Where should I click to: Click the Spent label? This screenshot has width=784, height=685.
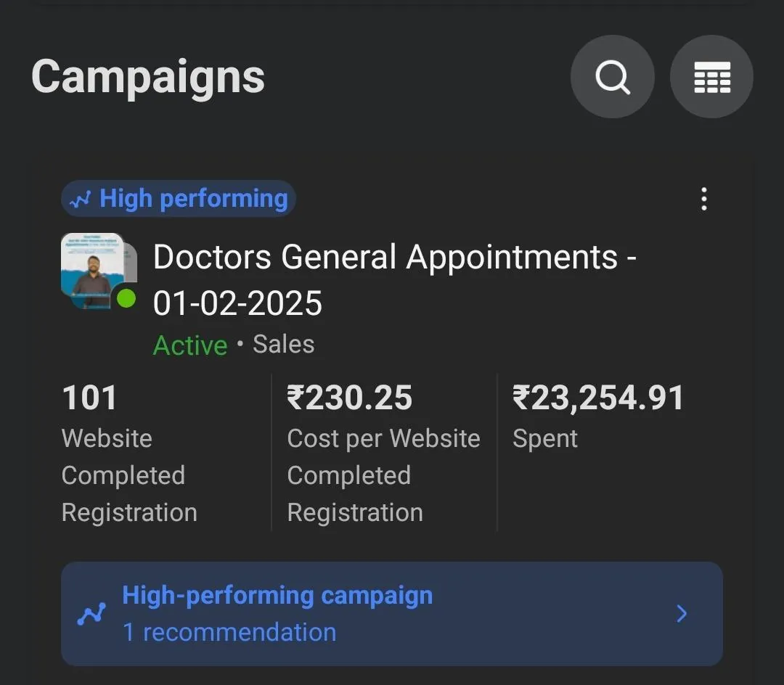coord(545,439)
